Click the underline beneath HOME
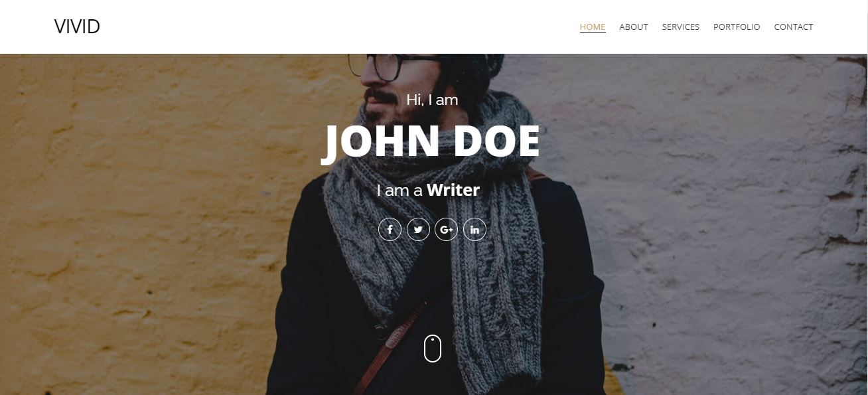 click(x=593, y=32)
